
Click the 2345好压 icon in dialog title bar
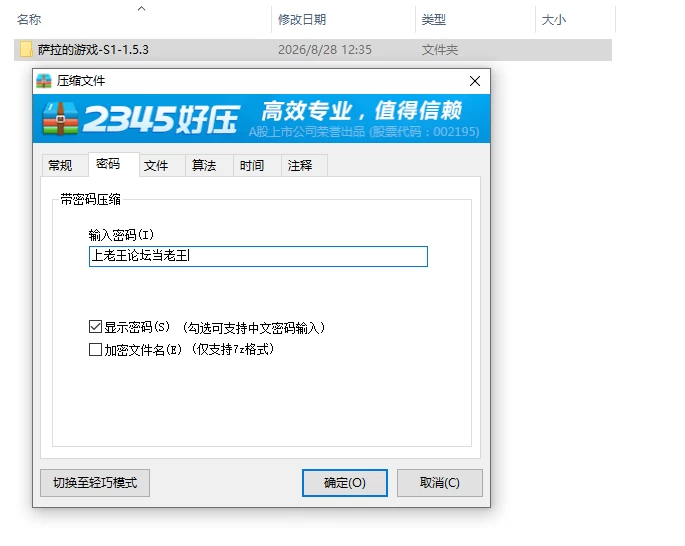[44, 81]
